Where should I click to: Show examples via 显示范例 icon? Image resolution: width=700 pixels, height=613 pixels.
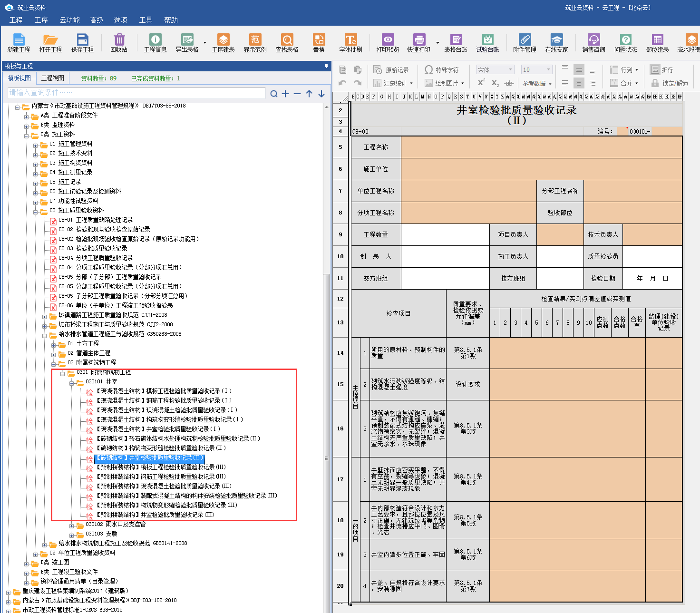tap(255, 43)
